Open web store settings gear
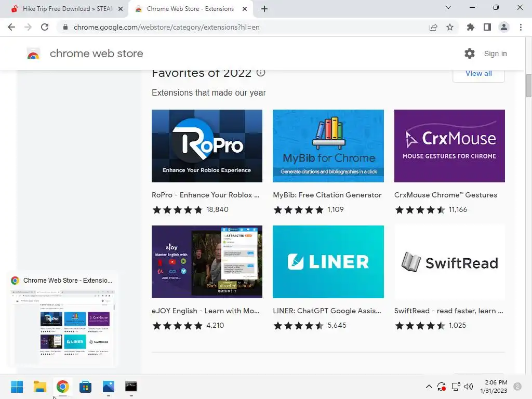This screenshot has width=532, height=399. pos(470,54)
